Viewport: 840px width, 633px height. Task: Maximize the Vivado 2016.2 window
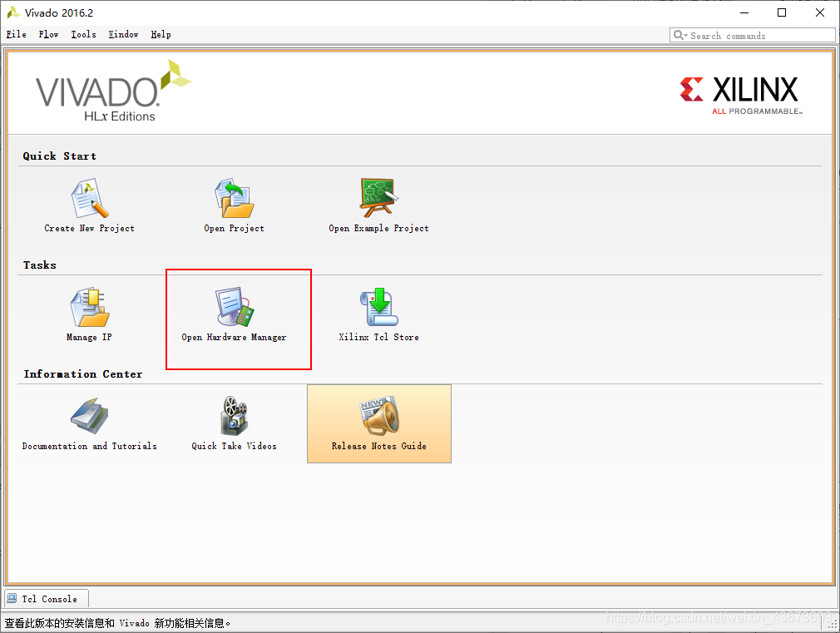(x=782, y=12)
